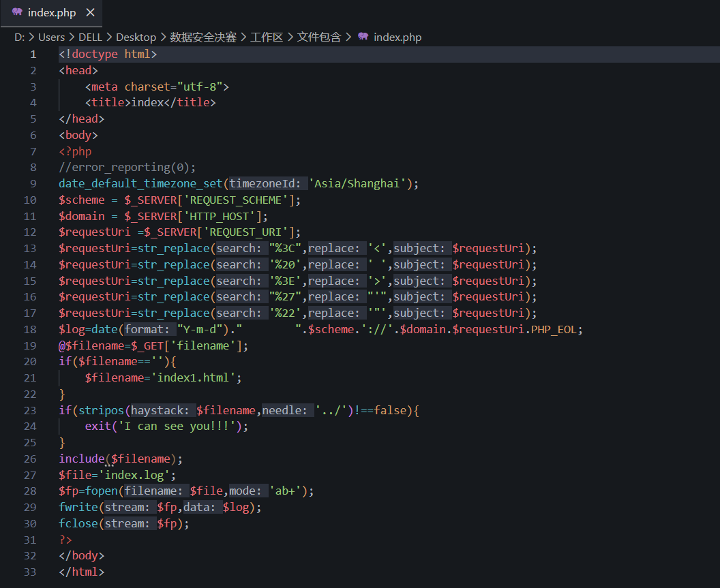This screenshot has height=588, width=720.
Task: Click the index.php file name in the breadcrumb
Action: point(397,37)
